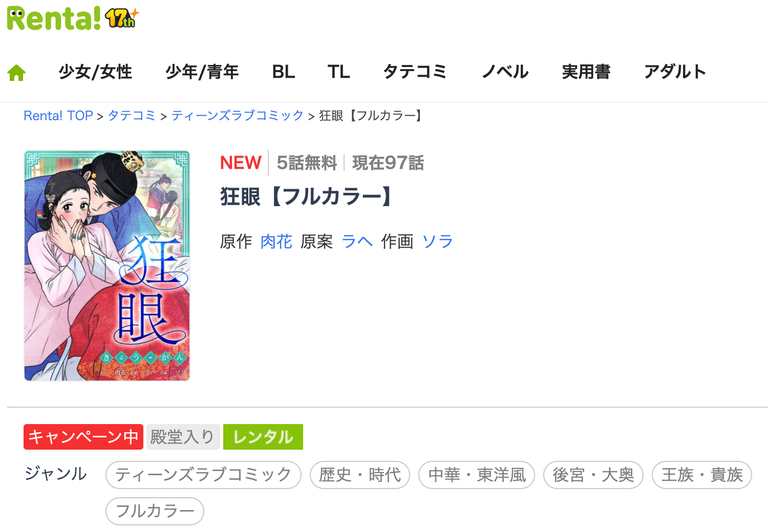View author 肉花's works
The height and width of the screenshot is (532, 768).
(276, 241)
